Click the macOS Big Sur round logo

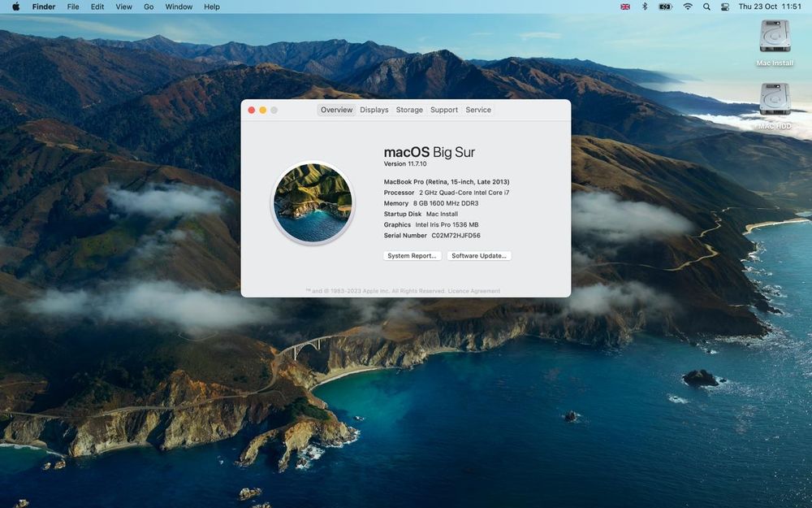pos(313,202)
